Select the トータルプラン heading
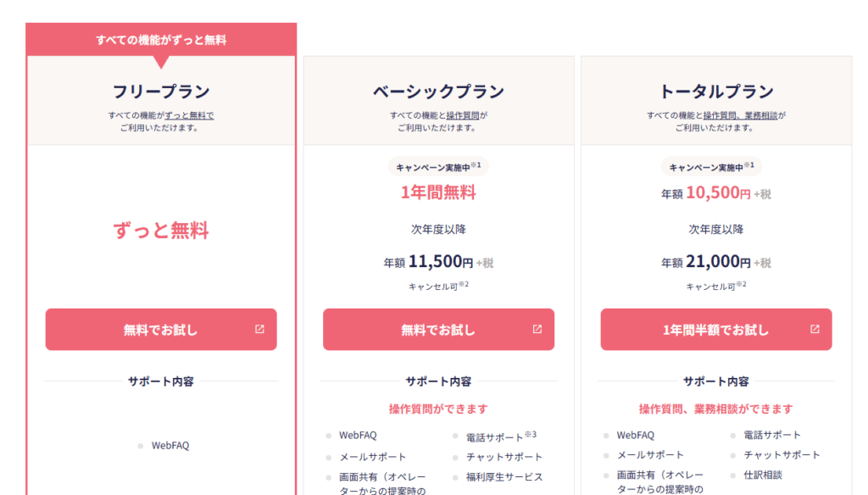Viewport: 868px width, 495px height. coord(716,92)
